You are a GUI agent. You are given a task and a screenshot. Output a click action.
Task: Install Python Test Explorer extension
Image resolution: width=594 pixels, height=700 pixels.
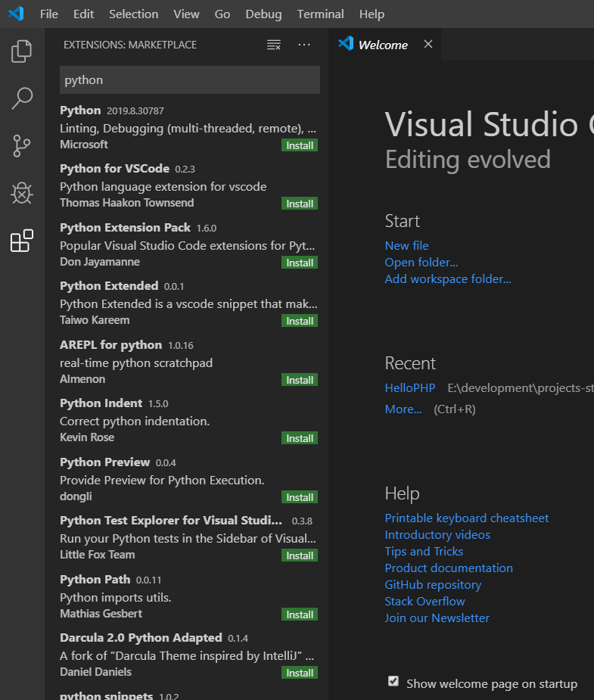click(x=300, y=555)
